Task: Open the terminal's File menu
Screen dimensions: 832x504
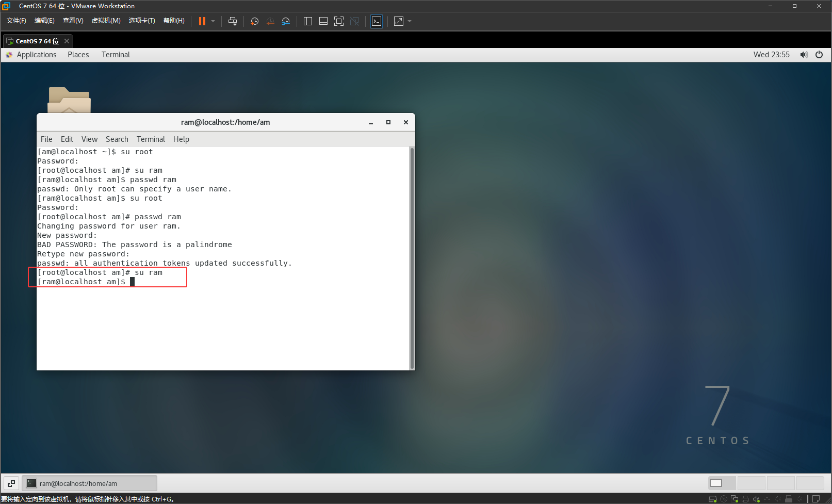Action: (x=46, y=139)
